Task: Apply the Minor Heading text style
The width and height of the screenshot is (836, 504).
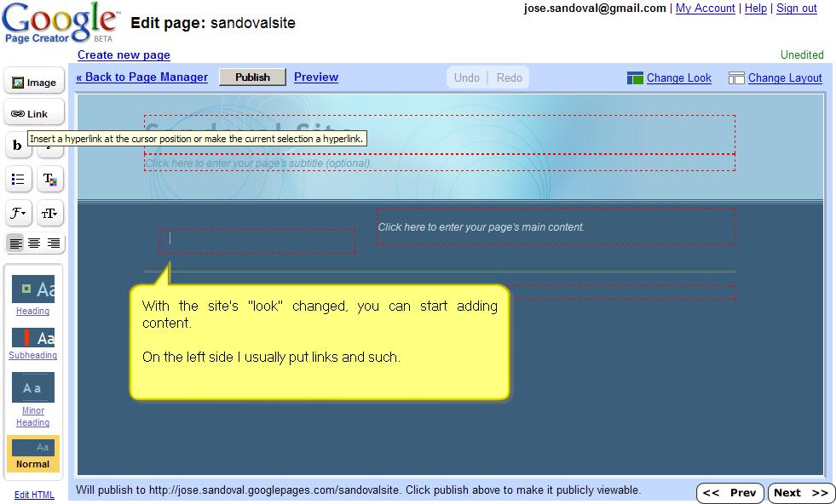Action: (32, 400)
